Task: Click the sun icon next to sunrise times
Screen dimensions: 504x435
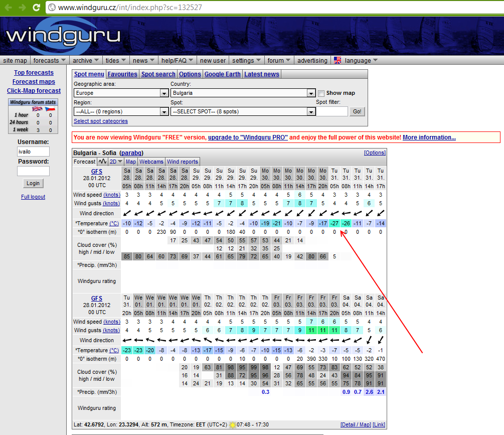Action: pyautogui.click(x=232, y=425)
